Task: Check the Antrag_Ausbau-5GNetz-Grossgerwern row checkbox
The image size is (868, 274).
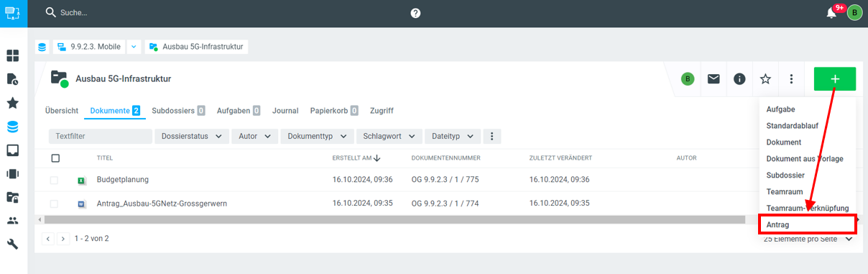Action: [54, 204]
